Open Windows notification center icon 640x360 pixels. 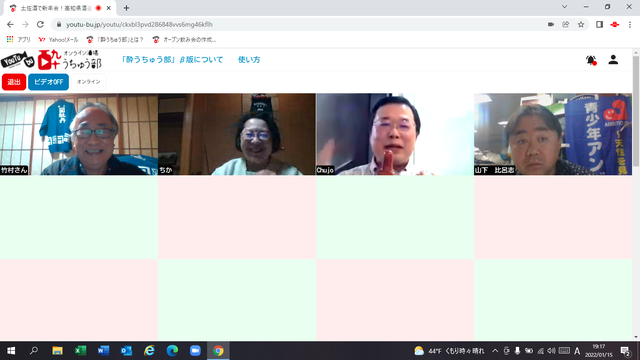(625, 351)
